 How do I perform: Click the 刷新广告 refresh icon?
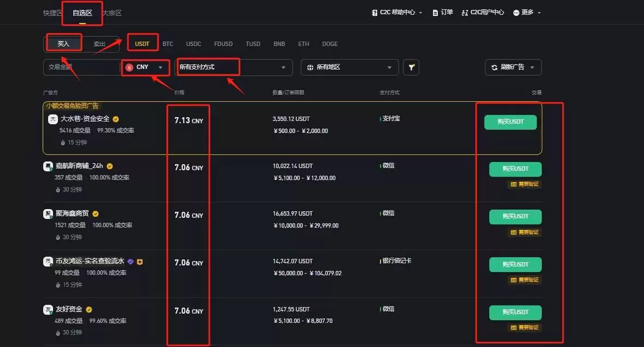[495, 67]
